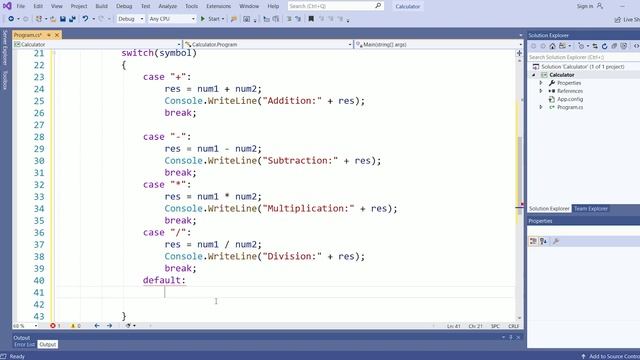Click the Alphabetical sort icon in Properties
Image resolution: width=640 pixels, height=360 pixels.
coord(543,241)
